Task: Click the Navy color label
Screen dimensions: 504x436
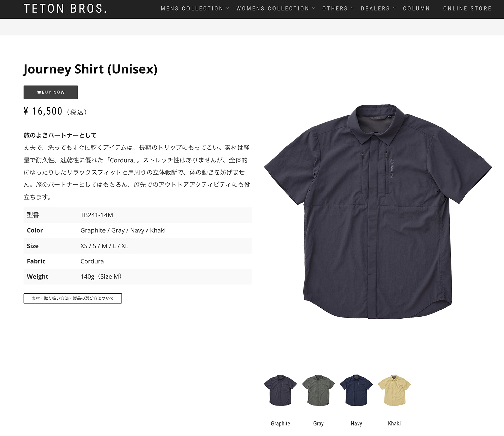Action: coord(356,423)
